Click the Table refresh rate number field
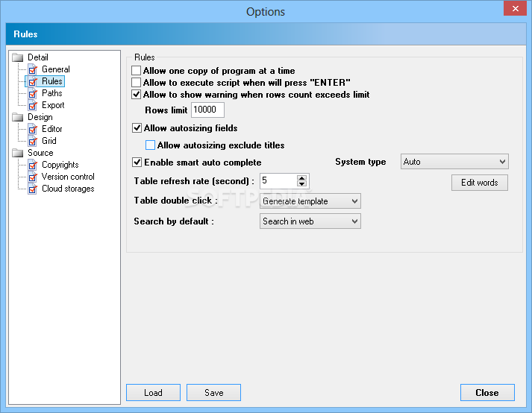Screen dimensions: 532x413 278,181
